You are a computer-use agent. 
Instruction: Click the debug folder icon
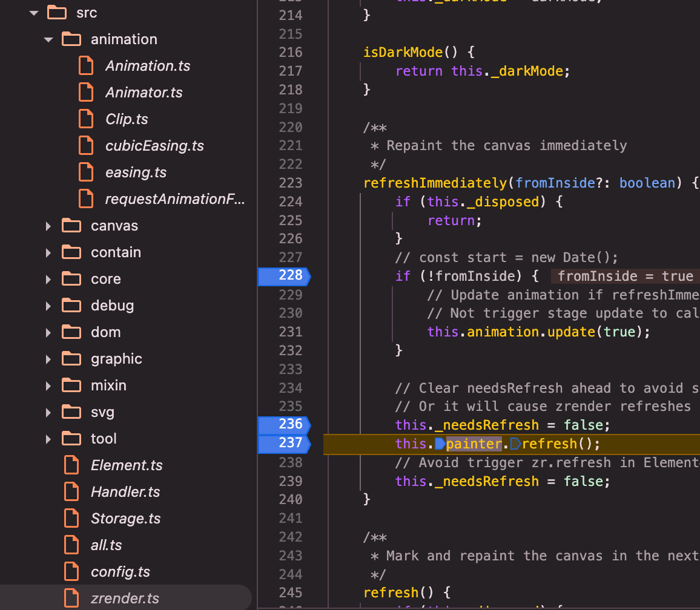[x=71, y=306]
